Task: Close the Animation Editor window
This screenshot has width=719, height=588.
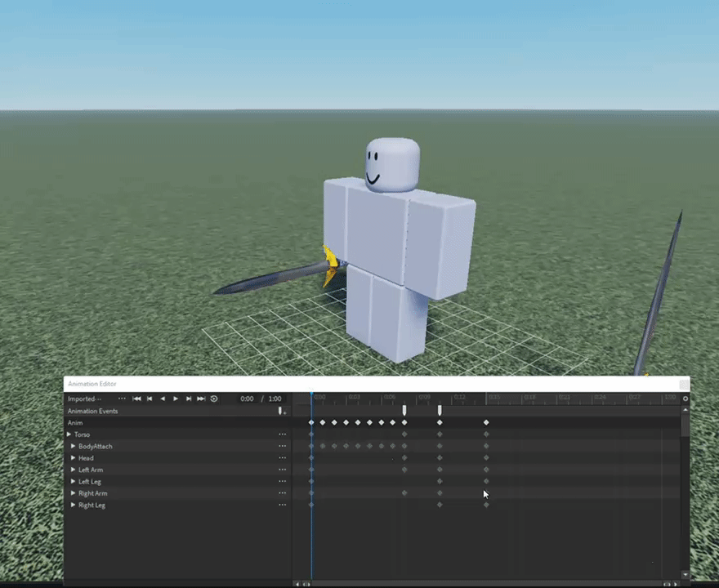Action: point(684,384)
